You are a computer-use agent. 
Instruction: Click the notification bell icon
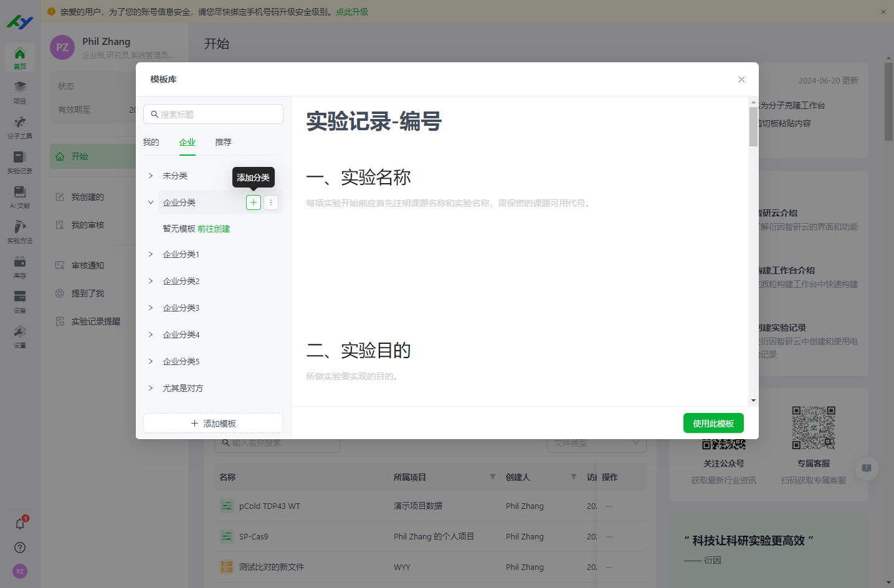coord(20,524)
